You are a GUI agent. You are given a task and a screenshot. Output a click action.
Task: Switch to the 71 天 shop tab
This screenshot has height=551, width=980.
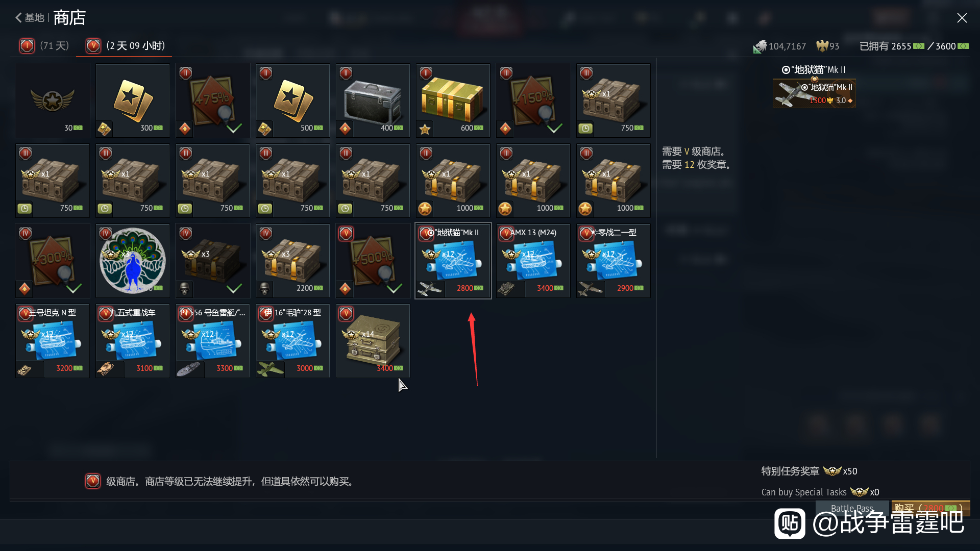(44, 46)
